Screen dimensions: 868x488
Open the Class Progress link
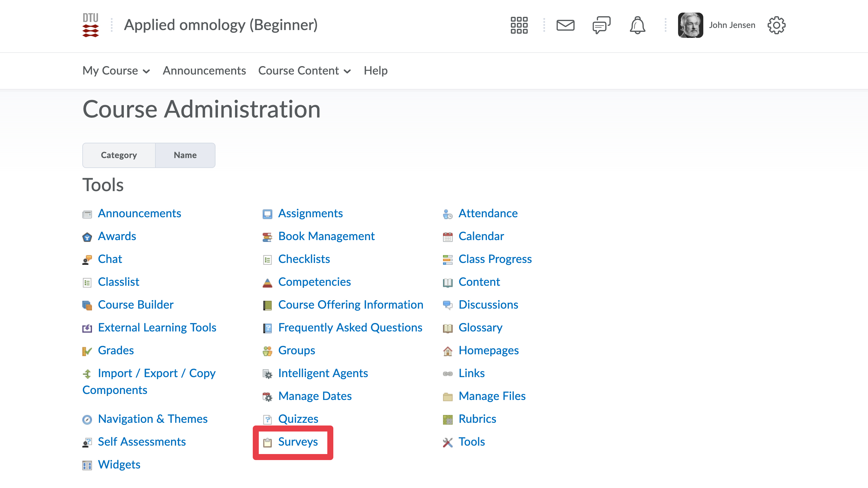[x=495, y=259]
